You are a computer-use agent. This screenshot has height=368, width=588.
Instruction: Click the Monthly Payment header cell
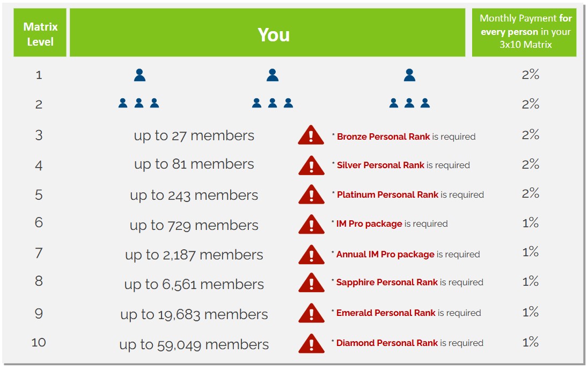[x=524, y=33]
